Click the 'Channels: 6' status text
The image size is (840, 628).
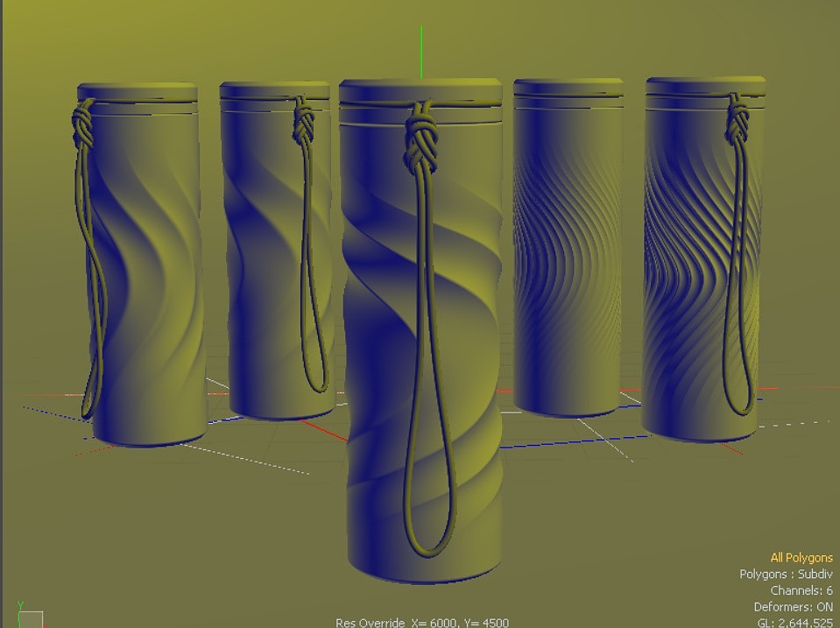pos(801,590)
